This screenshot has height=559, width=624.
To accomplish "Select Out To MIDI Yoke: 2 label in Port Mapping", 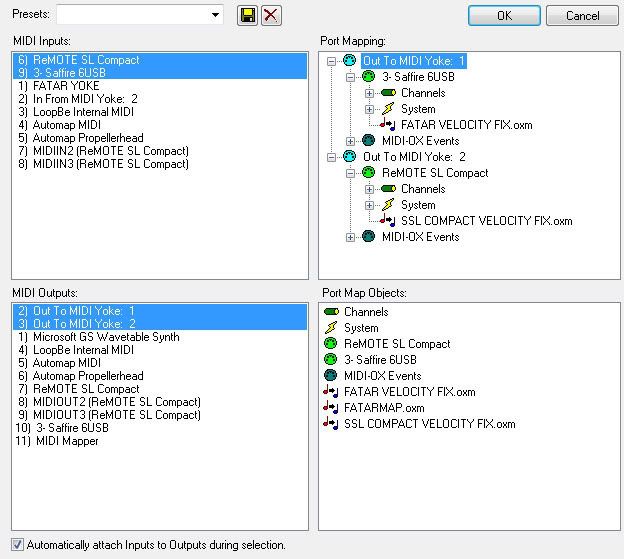I will [x=414, y=157].
